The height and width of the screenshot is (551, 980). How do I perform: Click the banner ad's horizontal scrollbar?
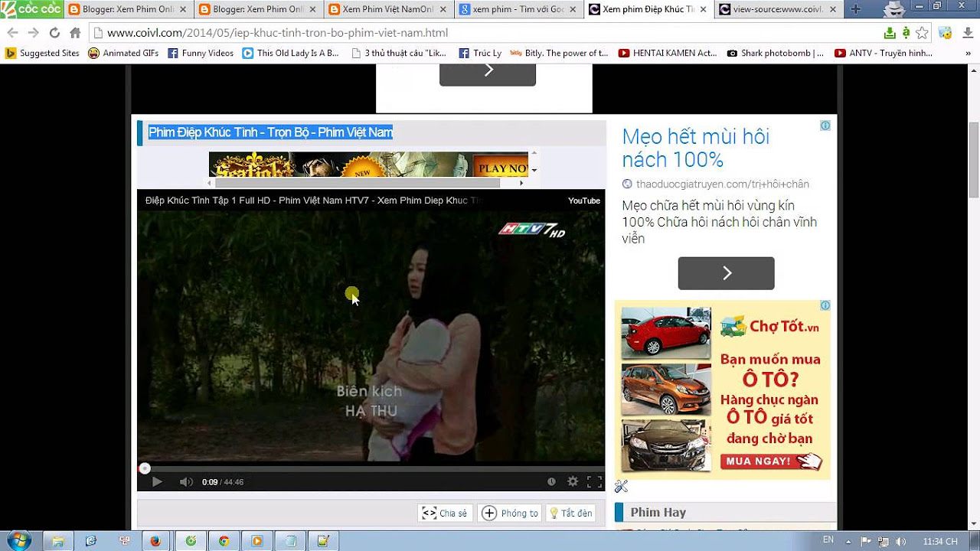(357, 183)
